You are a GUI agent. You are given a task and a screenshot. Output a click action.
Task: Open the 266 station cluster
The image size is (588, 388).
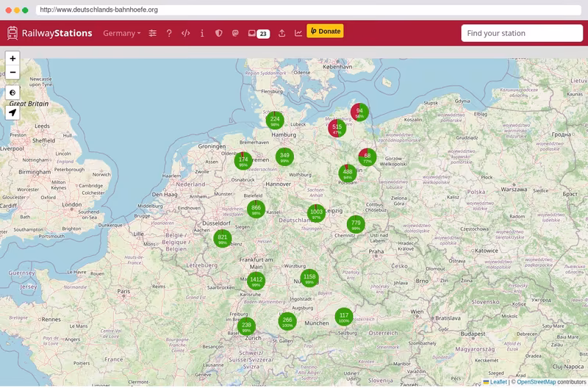coord(287,321)
